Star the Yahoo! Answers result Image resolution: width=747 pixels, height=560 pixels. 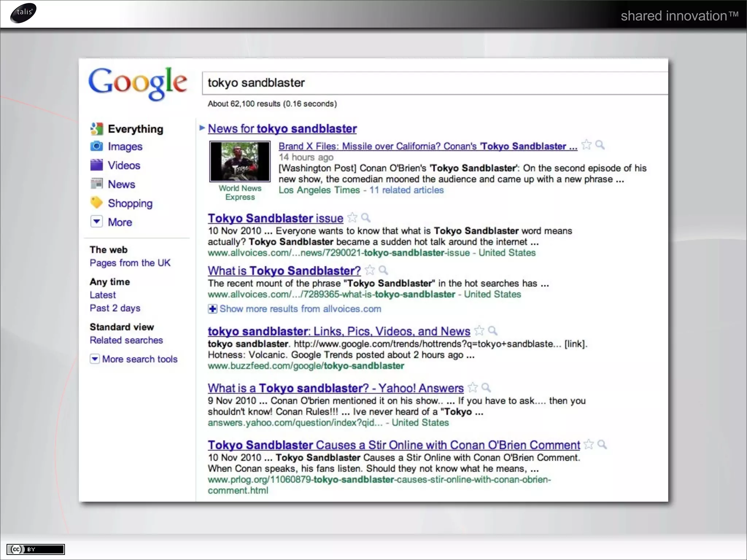click(473, 388)
